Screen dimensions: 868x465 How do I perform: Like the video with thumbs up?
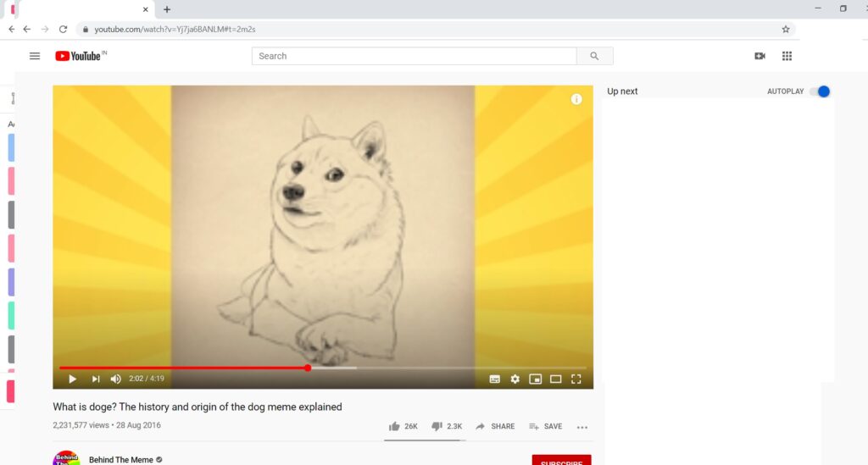(394, 426)
